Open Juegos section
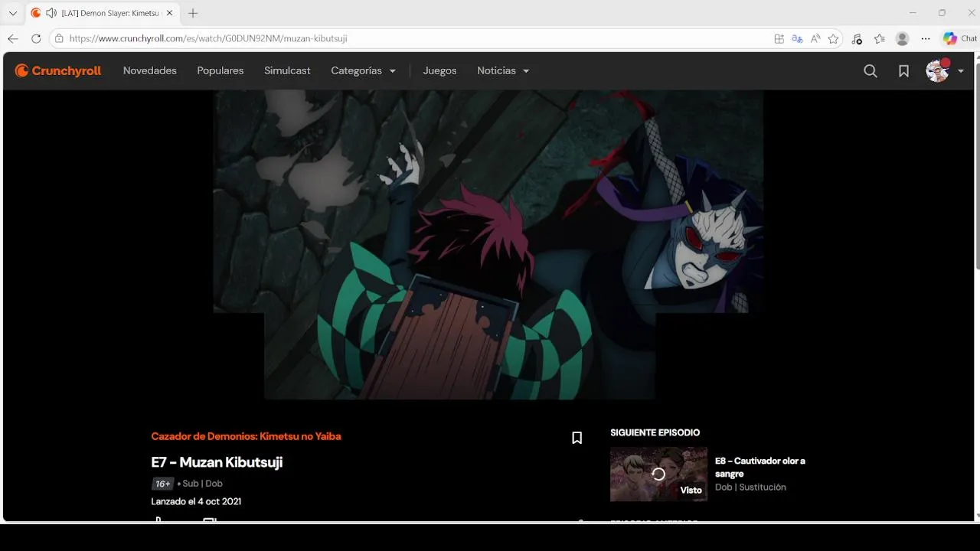 439,71
